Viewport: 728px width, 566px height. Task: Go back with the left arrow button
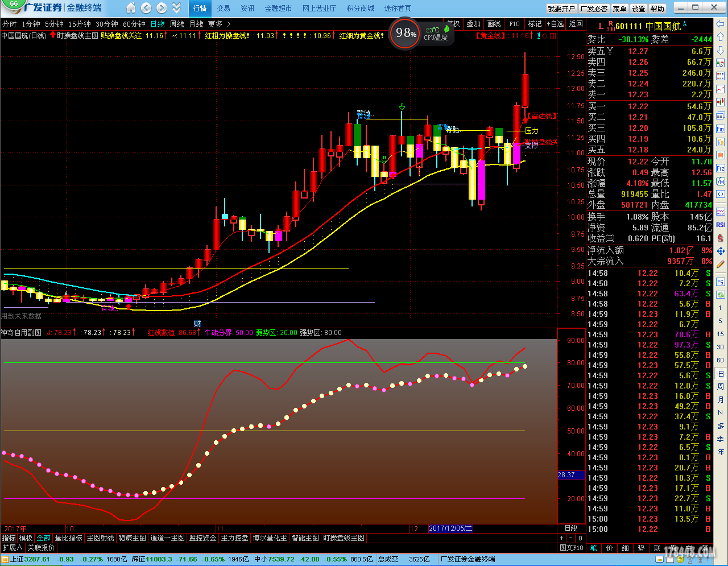coord(146,8)
